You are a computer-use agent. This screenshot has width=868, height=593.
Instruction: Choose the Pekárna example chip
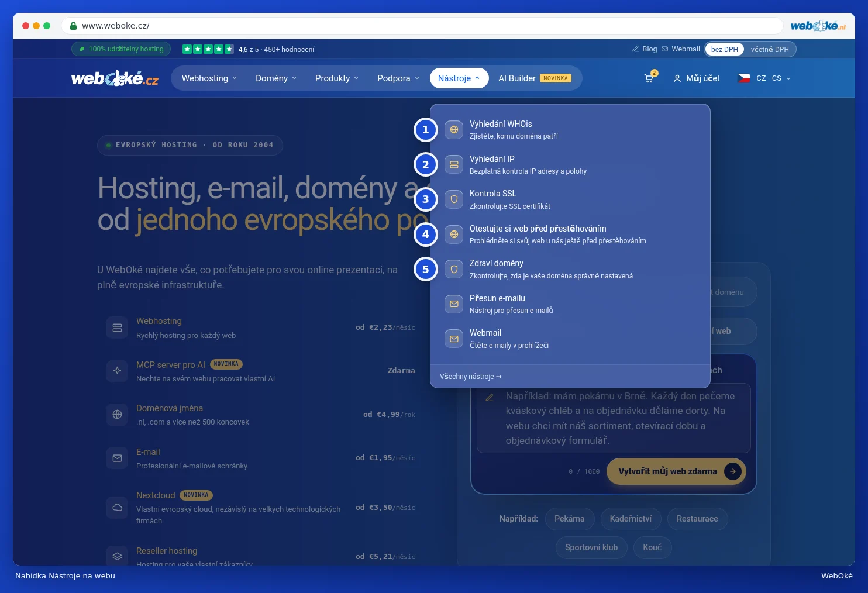[570, 519]
